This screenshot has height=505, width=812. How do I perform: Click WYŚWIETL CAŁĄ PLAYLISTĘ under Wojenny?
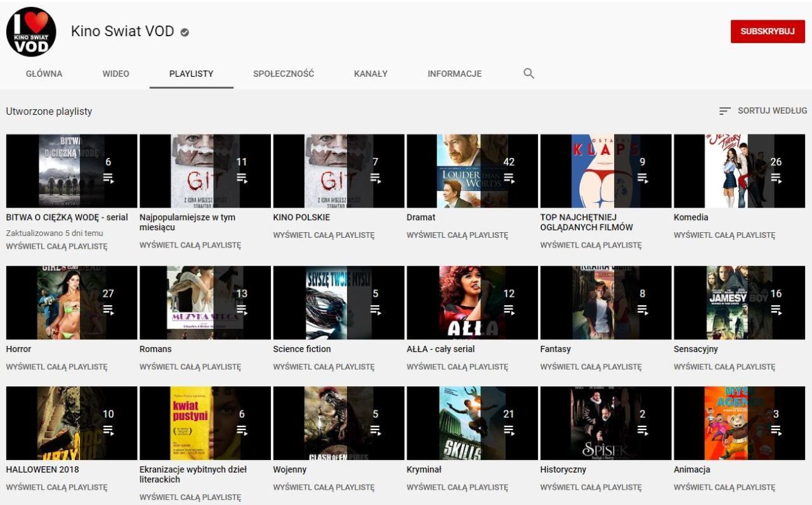[x=324, y=487]
